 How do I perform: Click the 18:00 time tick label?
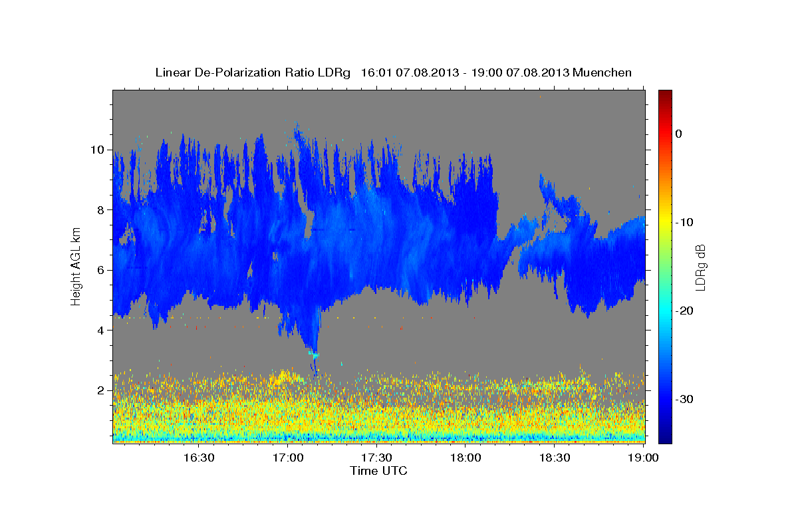click(x=465, y=458)
